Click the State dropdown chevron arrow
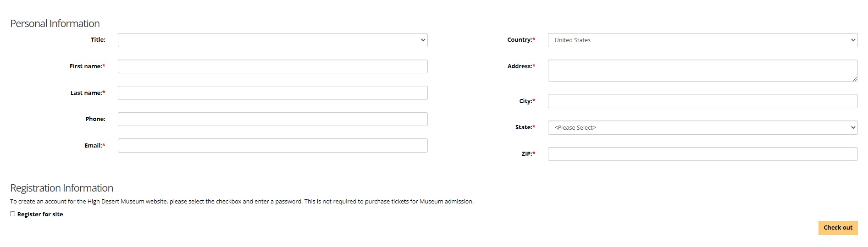Viewport: 868px width, 247px height. [x=853, y=127]
